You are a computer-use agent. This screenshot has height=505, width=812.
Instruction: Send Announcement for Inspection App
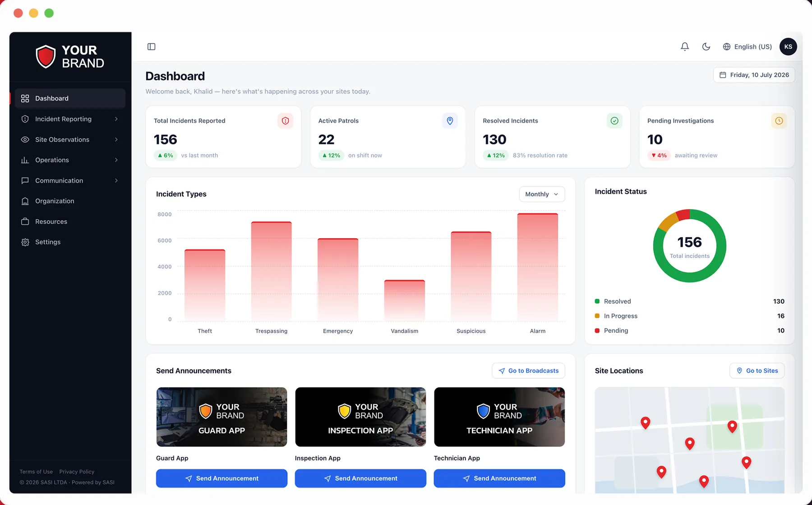(x=360, y=478)
